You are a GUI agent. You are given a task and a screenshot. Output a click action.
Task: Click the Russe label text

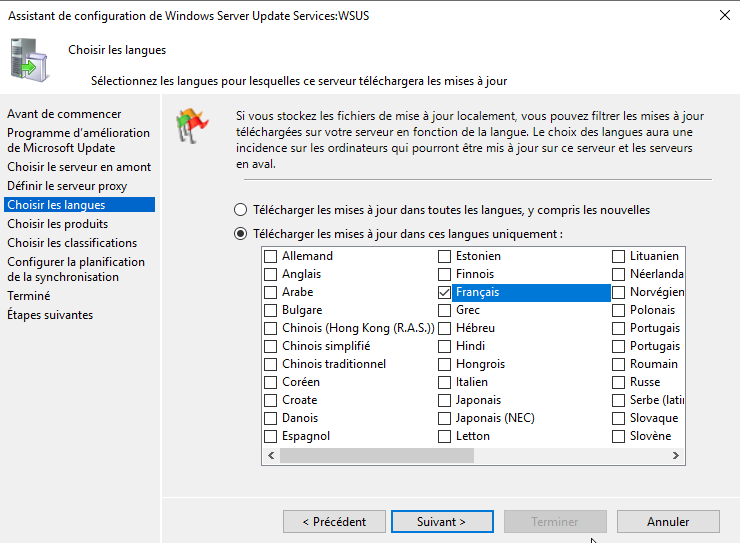(x=645, y=382)
